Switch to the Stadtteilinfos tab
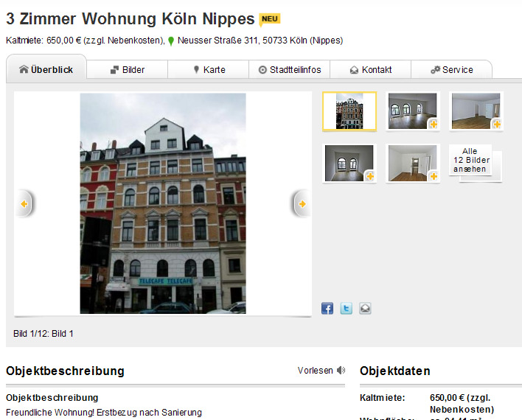Screen dimensions: 522x420 coord(290,69)
